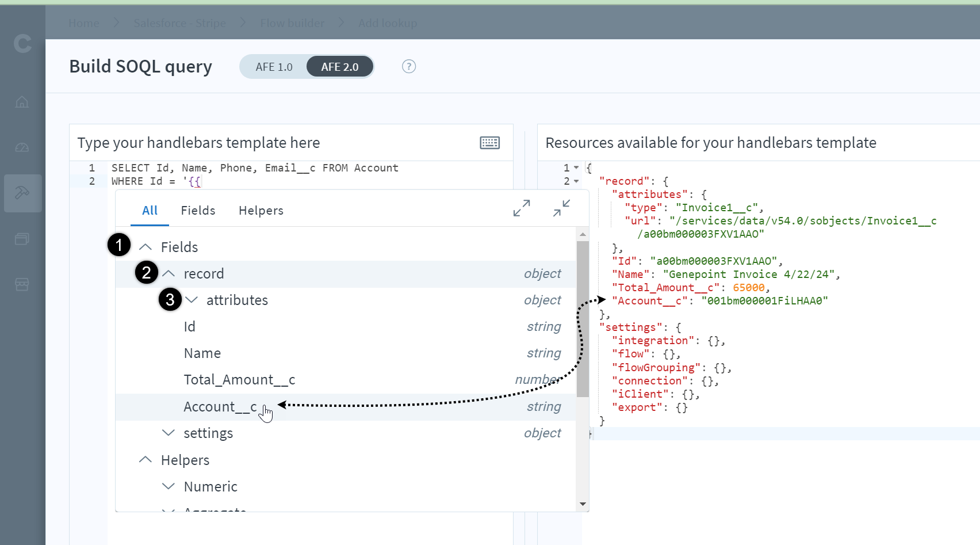This screenshot has height=545, width=980.
Task: Switch to the Fields tab
Action: click(198, 210)
